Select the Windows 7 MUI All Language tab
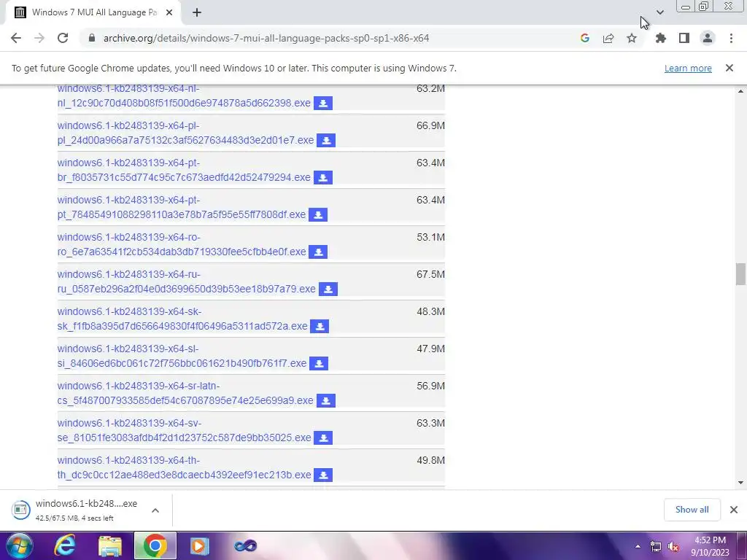 pyautogui.click(x=94, y=13)
